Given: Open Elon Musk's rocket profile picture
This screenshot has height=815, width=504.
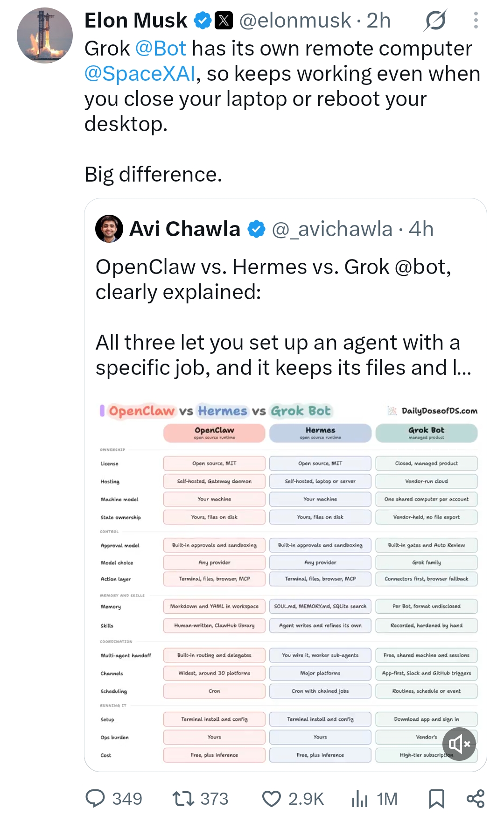Looking at the screenshot, I should click(45, 35).
